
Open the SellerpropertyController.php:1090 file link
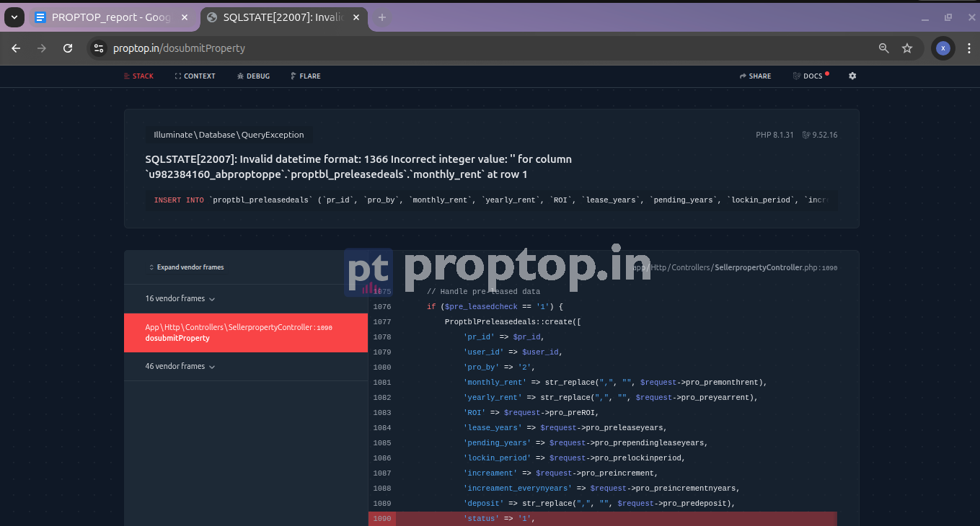(736, 267)
